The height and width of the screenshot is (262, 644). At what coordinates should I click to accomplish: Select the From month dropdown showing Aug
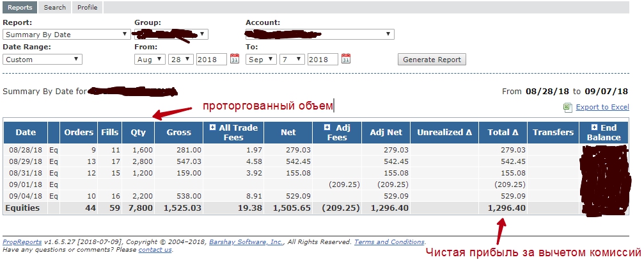[148, 60]
